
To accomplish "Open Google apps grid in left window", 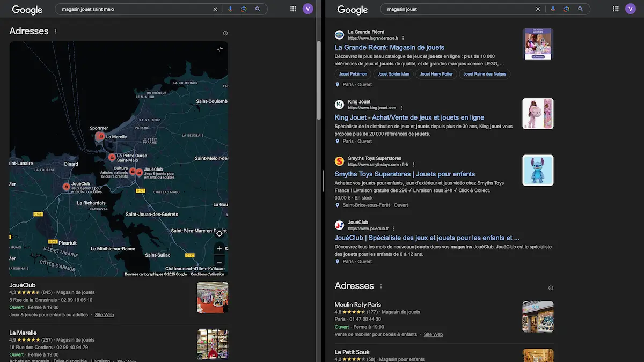I will [x=293, y=9].
